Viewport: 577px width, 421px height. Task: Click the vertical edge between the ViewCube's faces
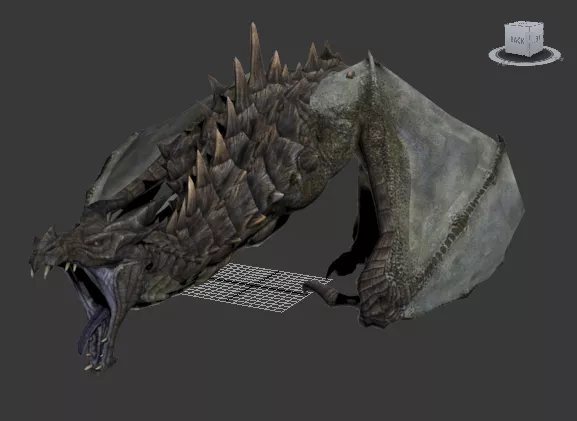click(530, 41)
